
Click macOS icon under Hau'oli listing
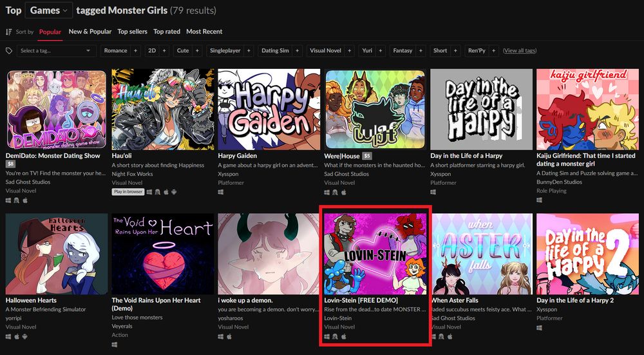pyautogui.click(x=166, y=192)
